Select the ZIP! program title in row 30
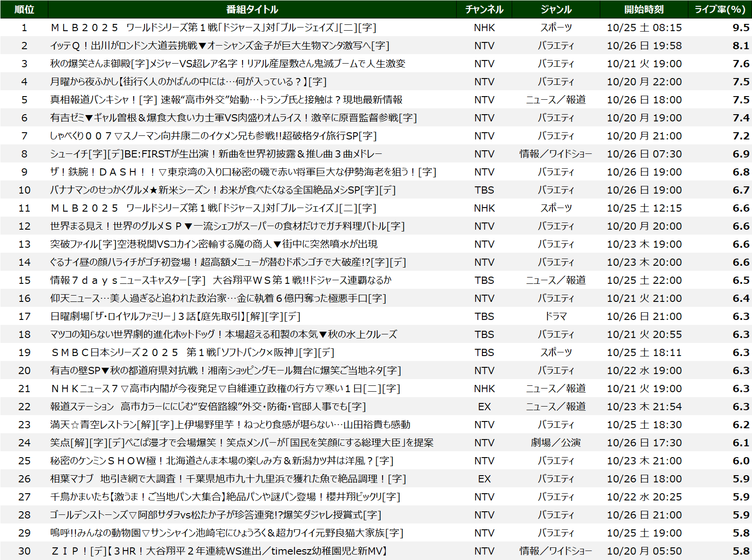Image resolution: width=752 pixels, height=560 pixels. click(x=220, y=551)
